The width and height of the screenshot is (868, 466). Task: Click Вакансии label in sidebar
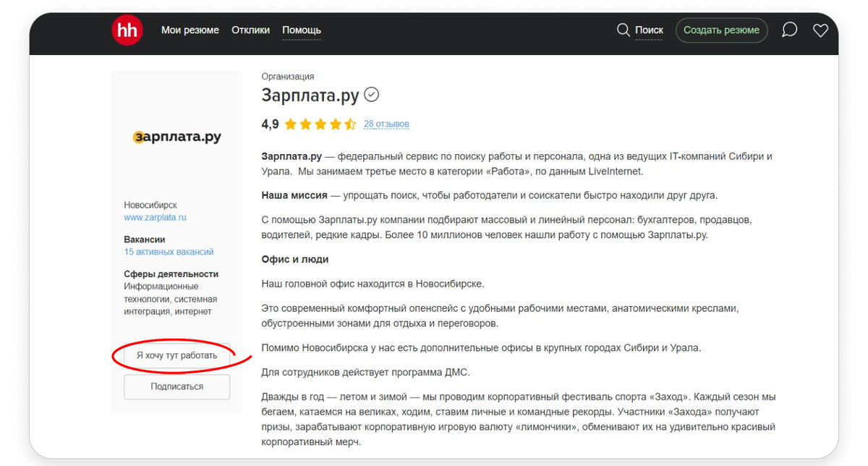[x=145, y=240]
